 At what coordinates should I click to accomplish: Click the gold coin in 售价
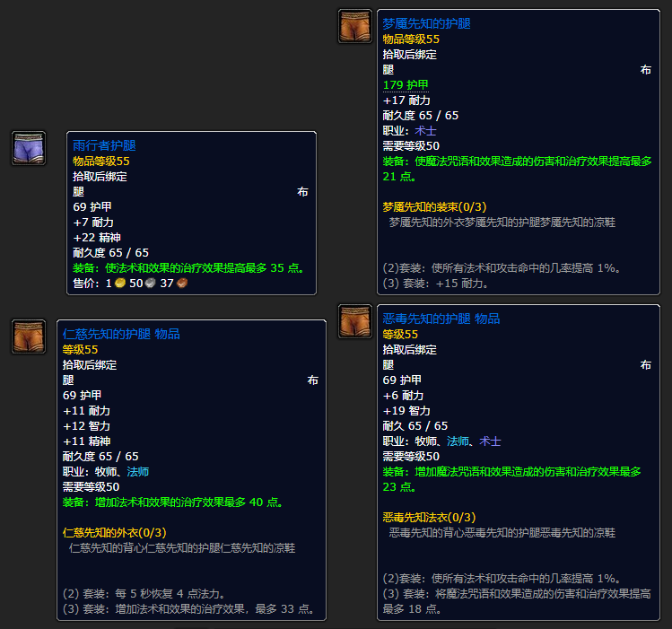click(x=120, y=284)
